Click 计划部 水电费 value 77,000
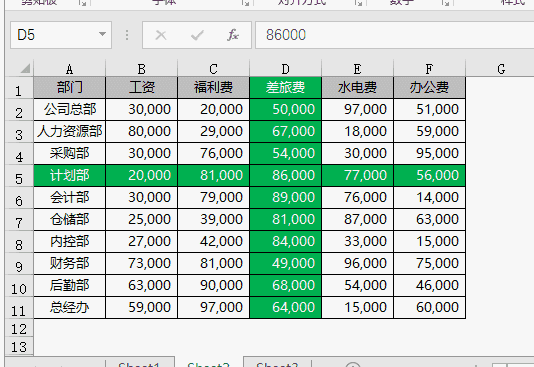 coord(358,176)
